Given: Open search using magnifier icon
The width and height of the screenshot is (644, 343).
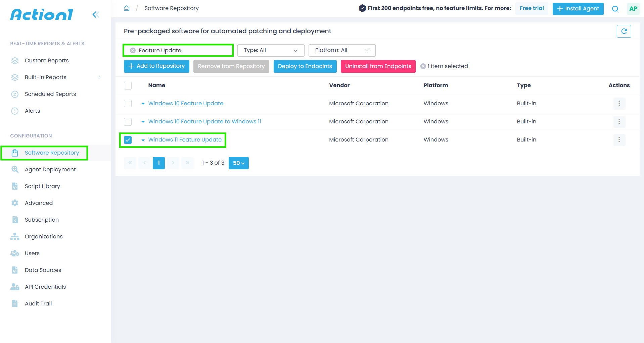Looking at the screenshot, I should [x=615, y=9].
